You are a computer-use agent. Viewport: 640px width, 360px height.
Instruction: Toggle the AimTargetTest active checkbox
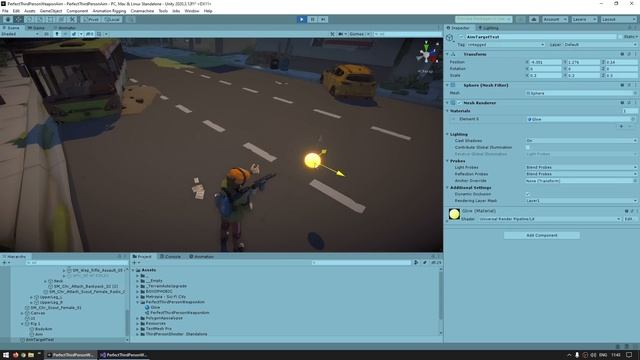(462, 37)
